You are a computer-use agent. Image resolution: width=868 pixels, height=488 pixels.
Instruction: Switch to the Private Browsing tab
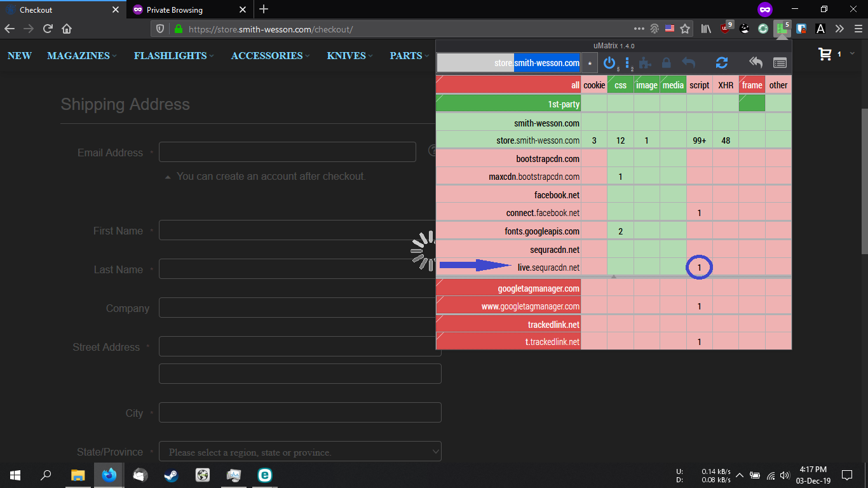point(189,10)
